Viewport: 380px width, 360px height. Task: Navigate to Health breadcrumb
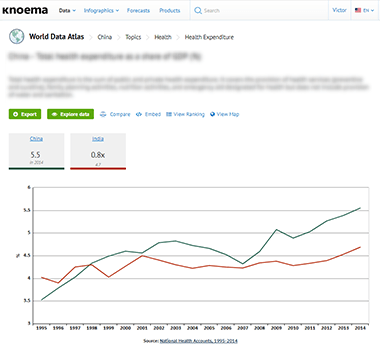(x=163, y=37)
